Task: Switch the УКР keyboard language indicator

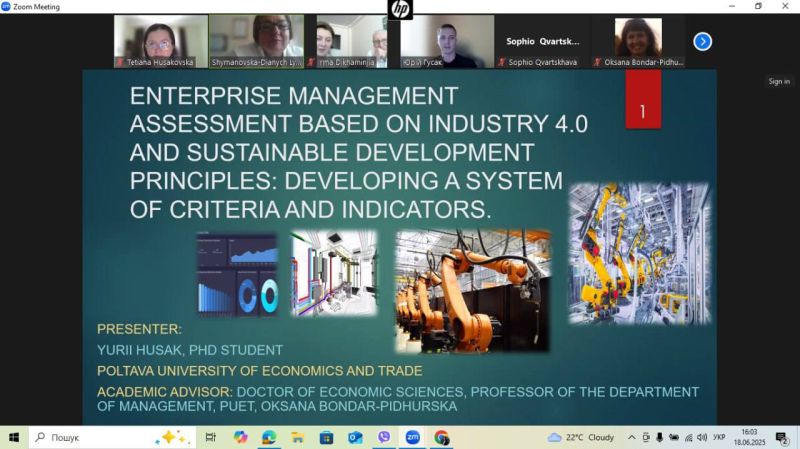Action: click(717, 437)
